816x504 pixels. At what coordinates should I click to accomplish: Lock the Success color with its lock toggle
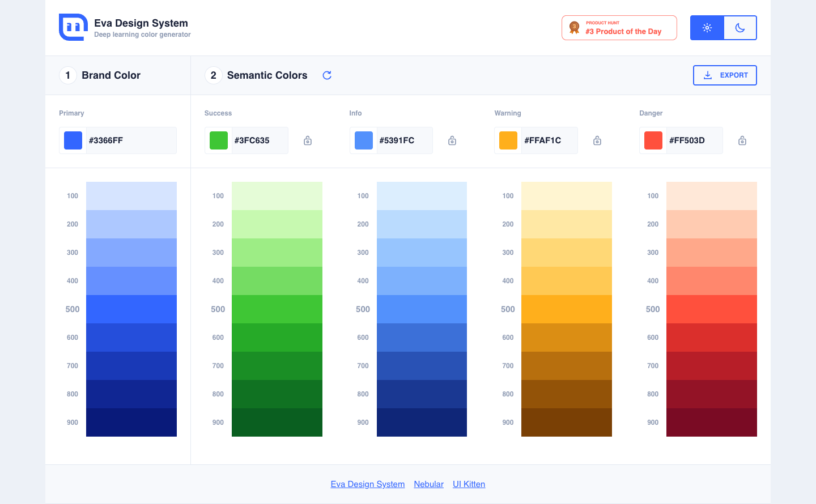(x=307, y=140)
